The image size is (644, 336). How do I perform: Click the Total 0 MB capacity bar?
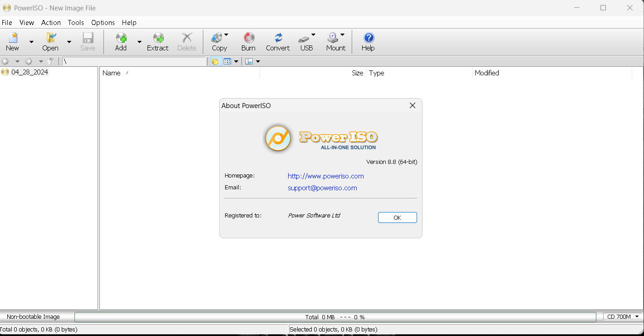335,317
